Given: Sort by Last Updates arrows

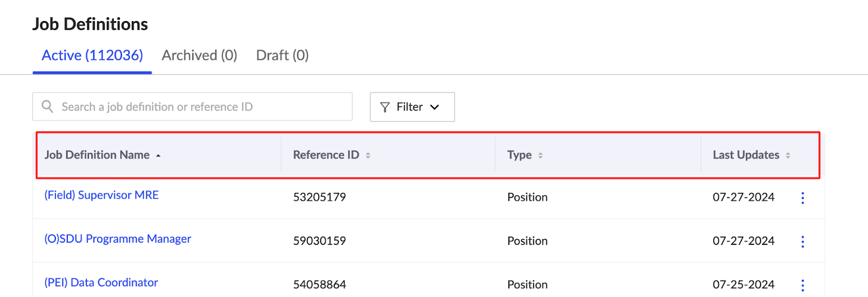Looking at the screenshot, I should click(788, 156).
